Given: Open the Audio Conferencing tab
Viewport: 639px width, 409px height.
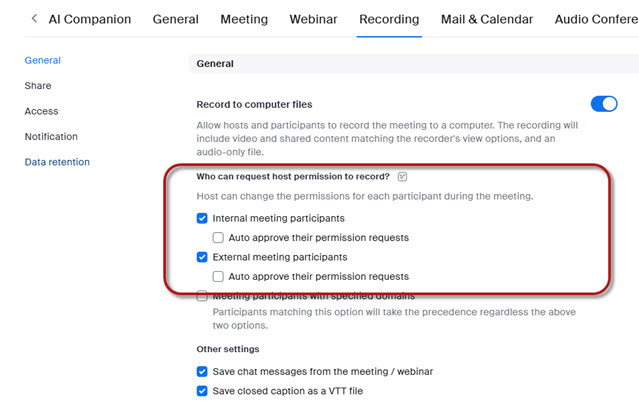Looking at the screenshot, I should pos(597,19).
